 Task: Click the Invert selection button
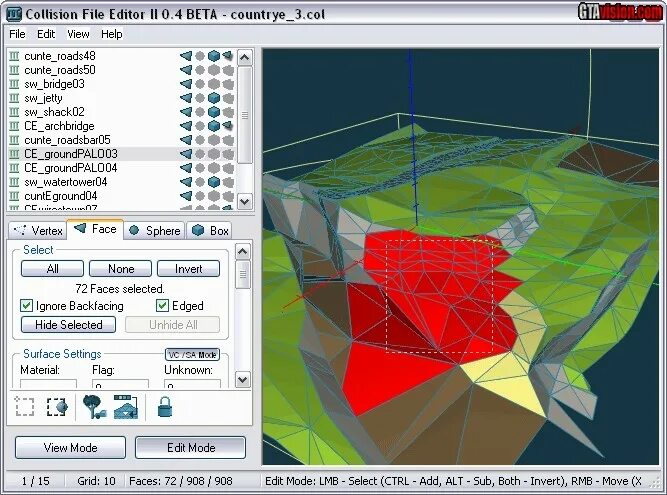188,269
